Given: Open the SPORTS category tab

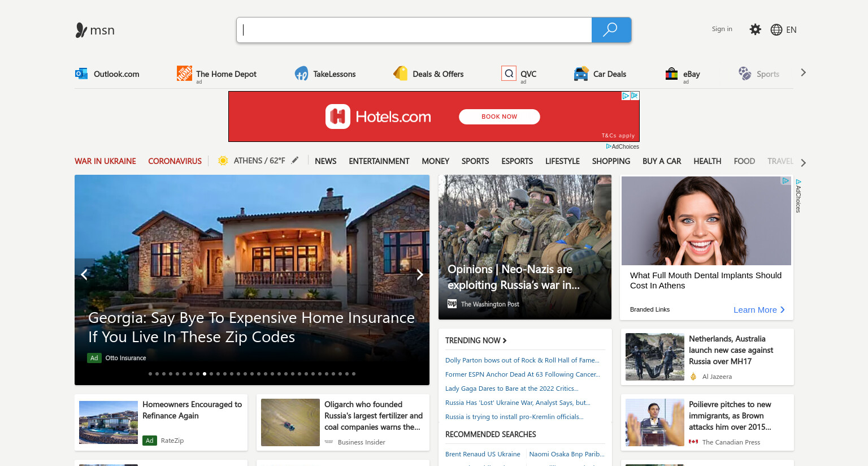Looking at the screenshot, I should click(475, 161).
